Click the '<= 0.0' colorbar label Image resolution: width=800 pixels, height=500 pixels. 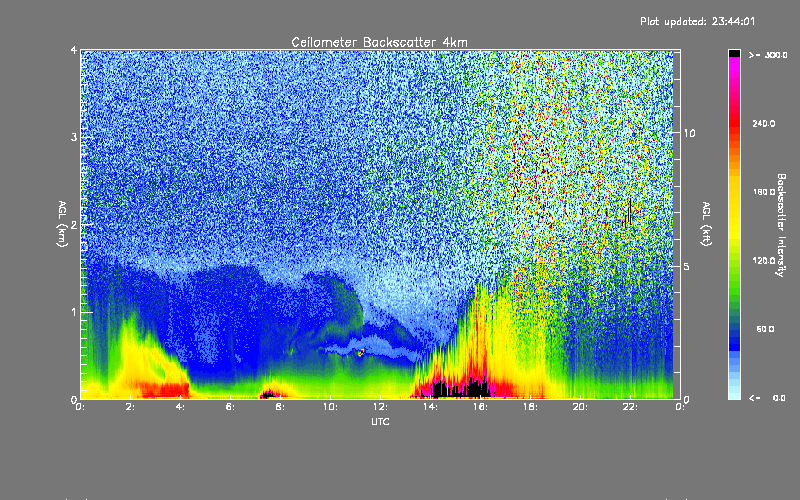pyautogui.click(x=767, y=398)
